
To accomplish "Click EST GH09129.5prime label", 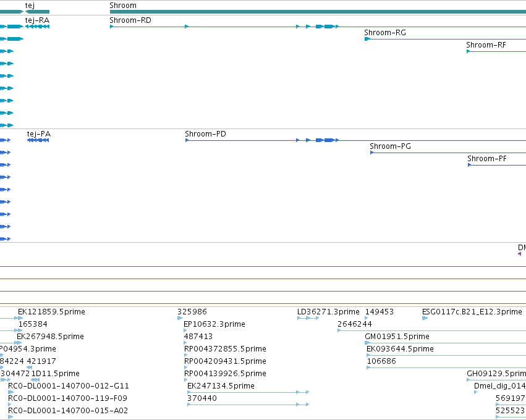I will pos(496,374).
